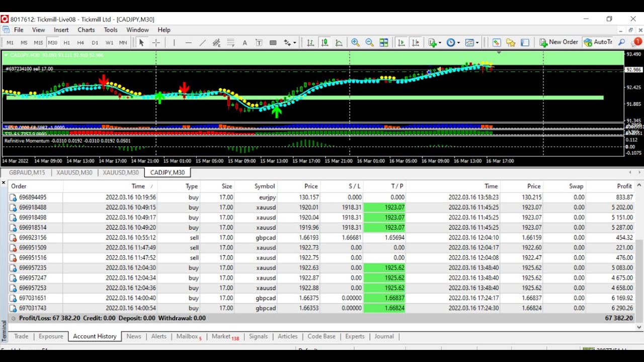Select the vertical line drawing tool
The height and width of the screenshot is (362, 644).
(x=174, y=43)
